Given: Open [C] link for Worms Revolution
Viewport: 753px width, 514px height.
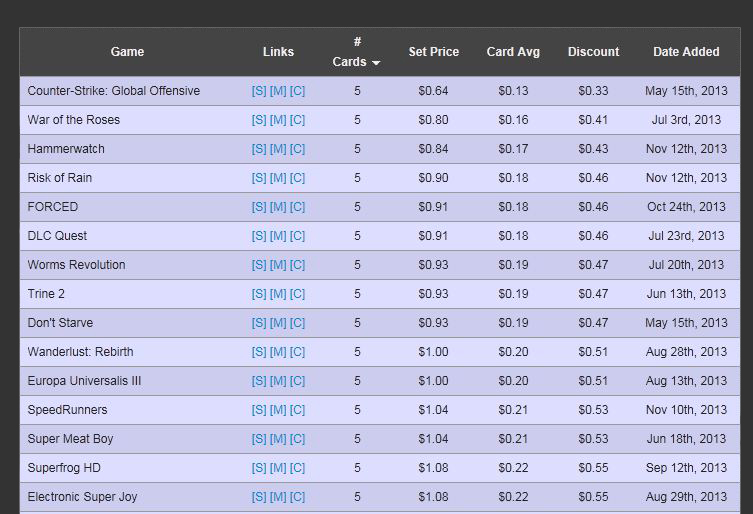Looking at the screenshot, I should [x=297, y=265].
